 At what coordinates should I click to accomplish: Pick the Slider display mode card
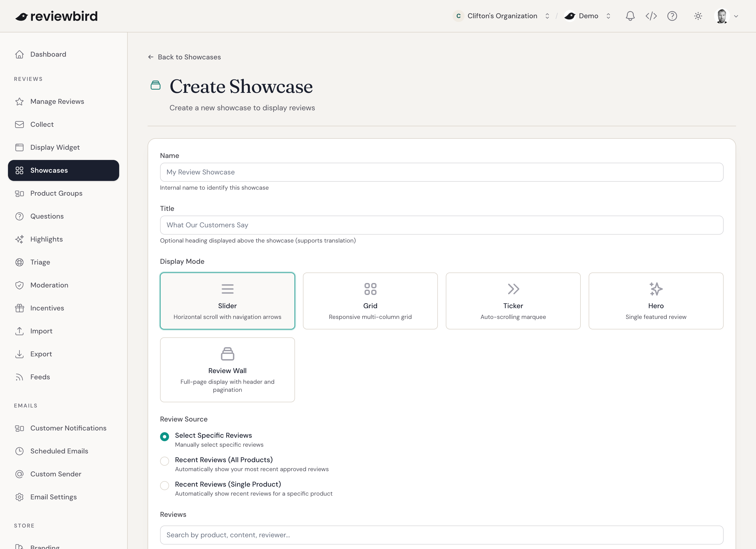click(227, 301)
